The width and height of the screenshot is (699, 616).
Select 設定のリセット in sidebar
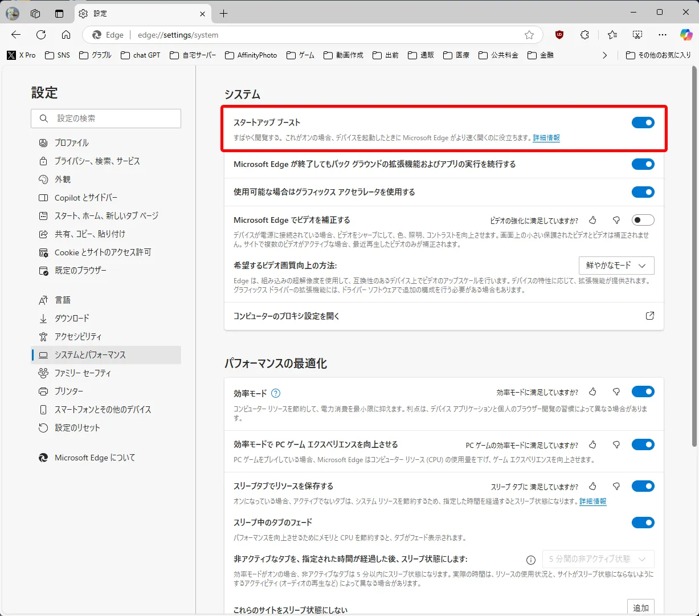106,428
